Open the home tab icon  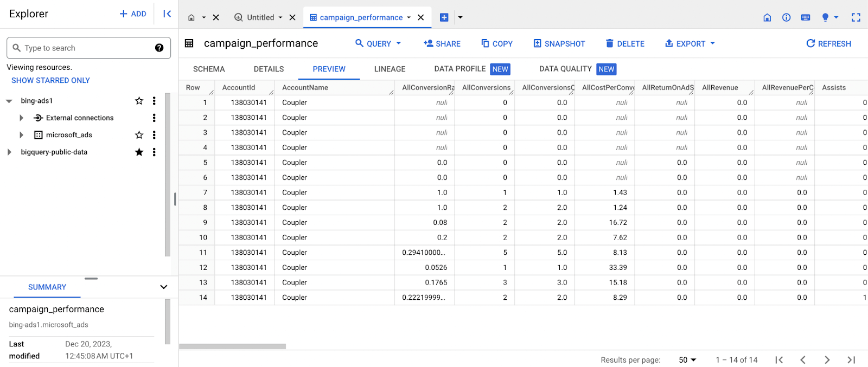(x=192, y=17)
